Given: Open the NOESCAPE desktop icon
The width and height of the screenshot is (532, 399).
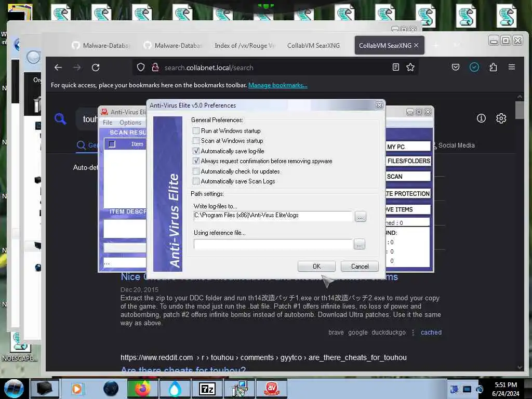Looking at the screenshot, I should click(x=20, y=346).
